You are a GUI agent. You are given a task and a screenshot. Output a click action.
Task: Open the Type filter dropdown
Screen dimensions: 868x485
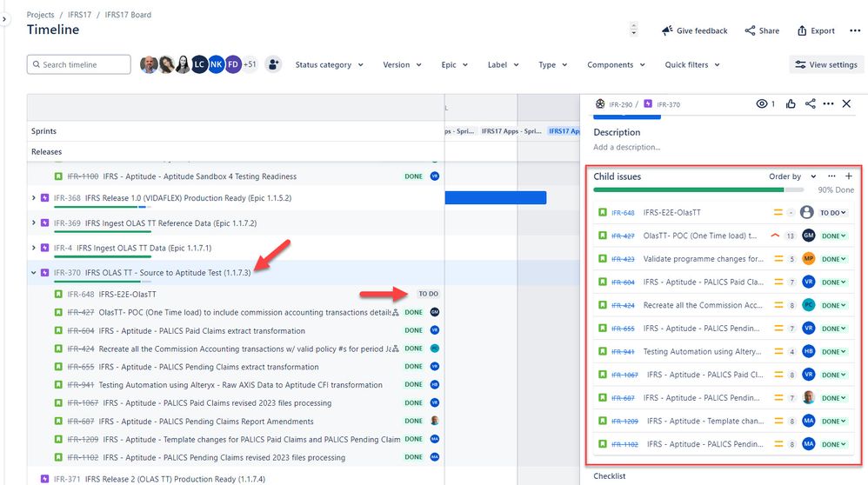click(552, 64)
